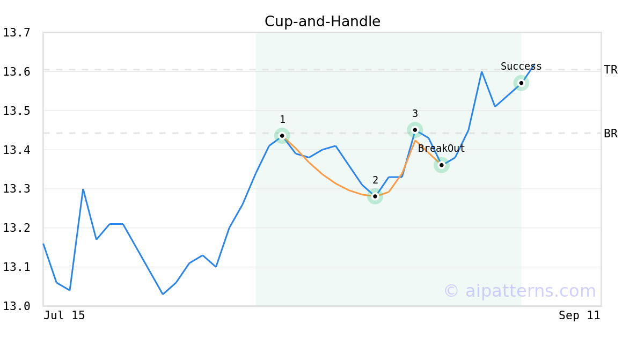Click the BR level label

[611, 134]
